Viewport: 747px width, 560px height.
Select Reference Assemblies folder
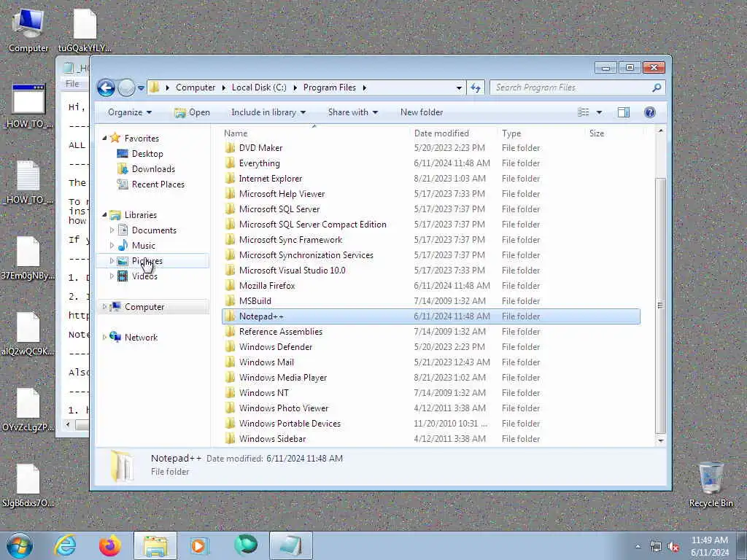281,332
